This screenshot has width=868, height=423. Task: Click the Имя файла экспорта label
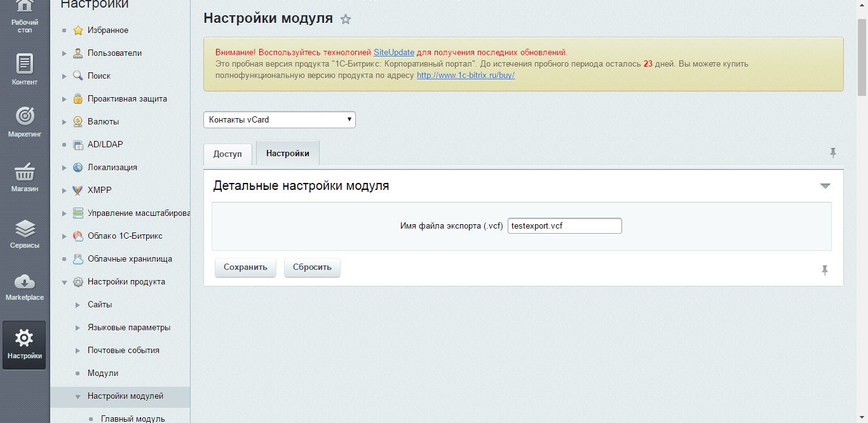tap(452, 226)
